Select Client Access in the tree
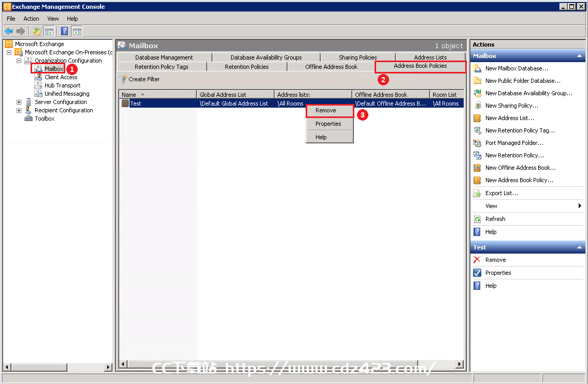 click(x=61, y=77)
